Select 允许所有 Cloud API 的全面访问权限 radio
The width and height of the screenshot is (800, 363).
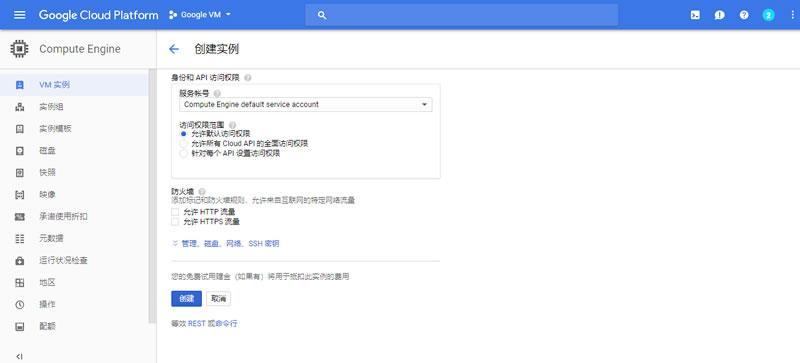pos(184,144)
